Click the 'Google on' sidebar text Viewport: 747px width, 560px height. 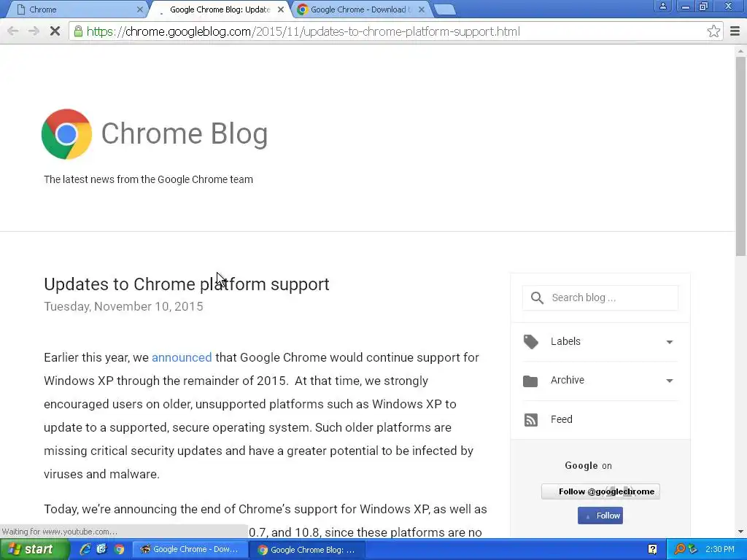click(589, 466)
